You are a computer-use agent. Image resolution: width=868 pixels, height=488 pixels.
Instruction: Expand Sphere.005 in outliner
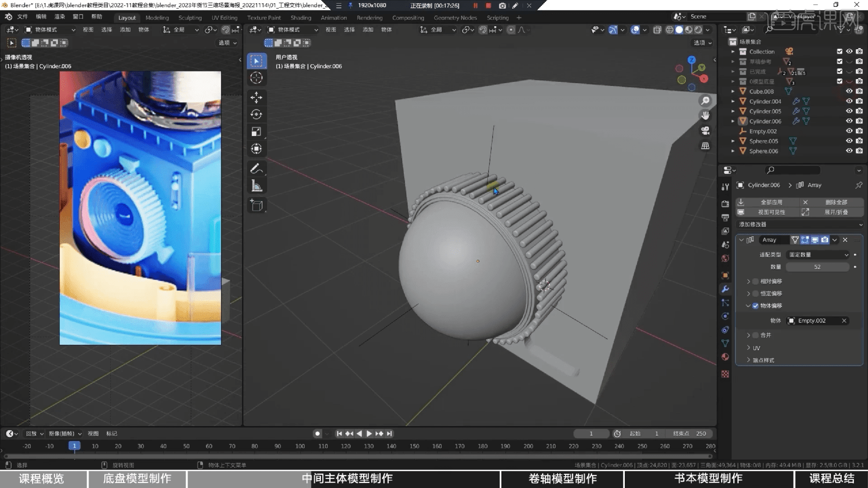(x=733, y=141)
